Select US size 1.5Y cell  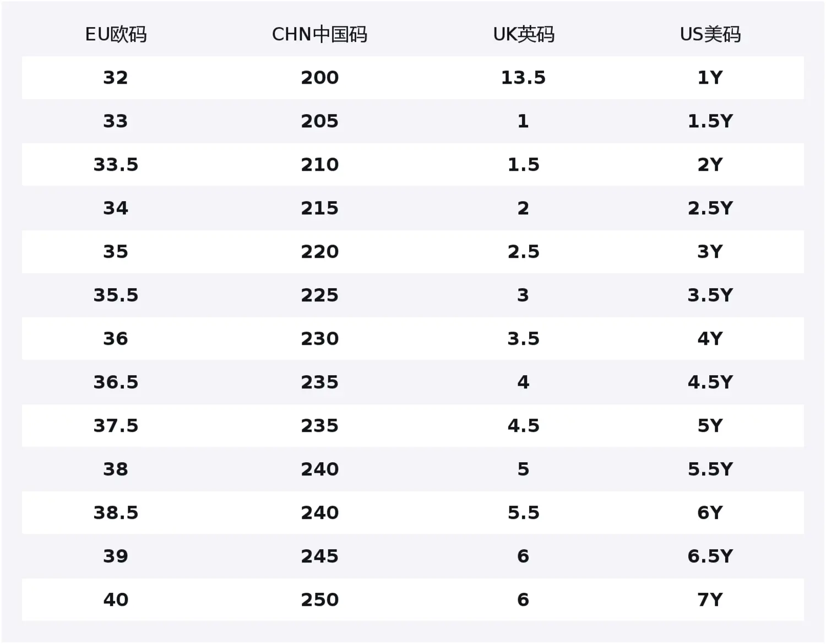(x=710, y=121)
